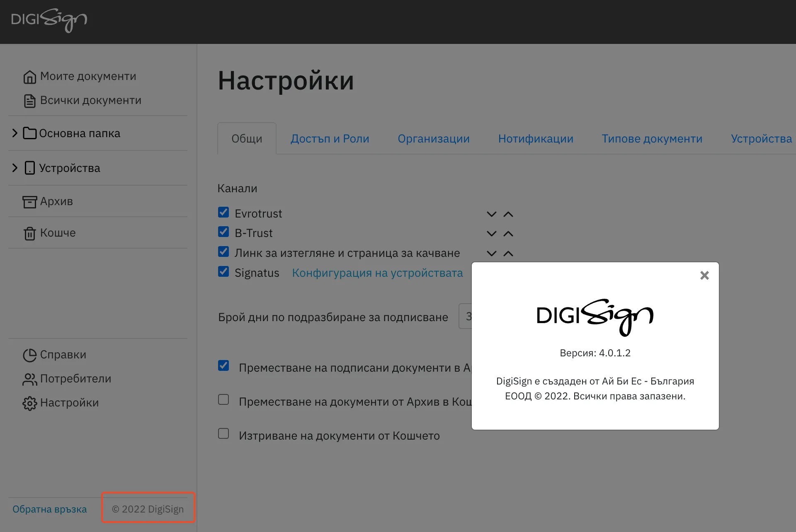
Task: Select the Общи tab
Action: click(x=247, y=139)
